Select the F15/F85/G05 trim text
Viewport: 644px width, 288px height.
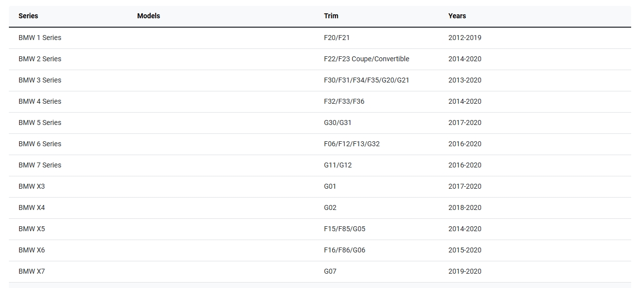coord(344,229)
